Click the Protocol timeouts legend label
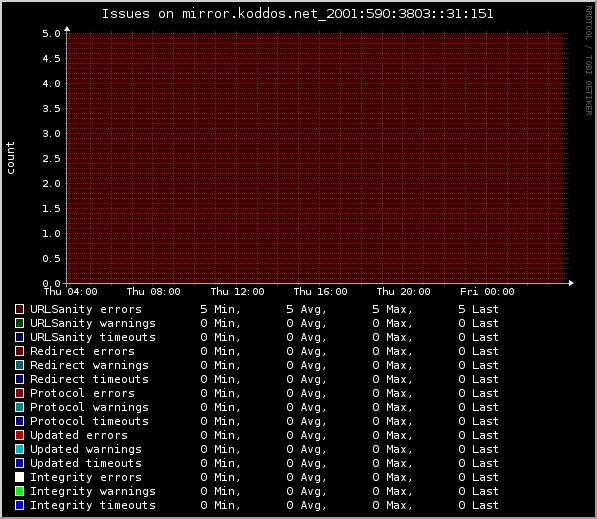The height and width of the screenshot is (519, 597). [89, 421]
